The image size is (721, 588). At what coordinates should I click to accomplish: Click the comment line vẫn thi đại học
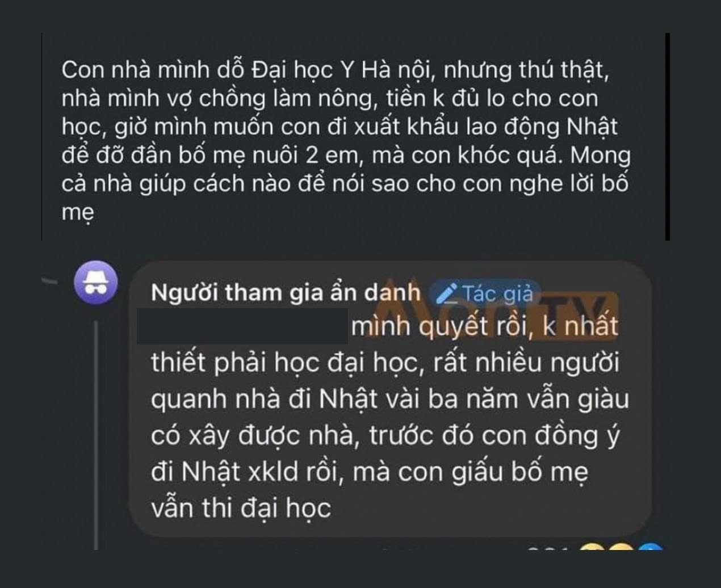[241, 507]
